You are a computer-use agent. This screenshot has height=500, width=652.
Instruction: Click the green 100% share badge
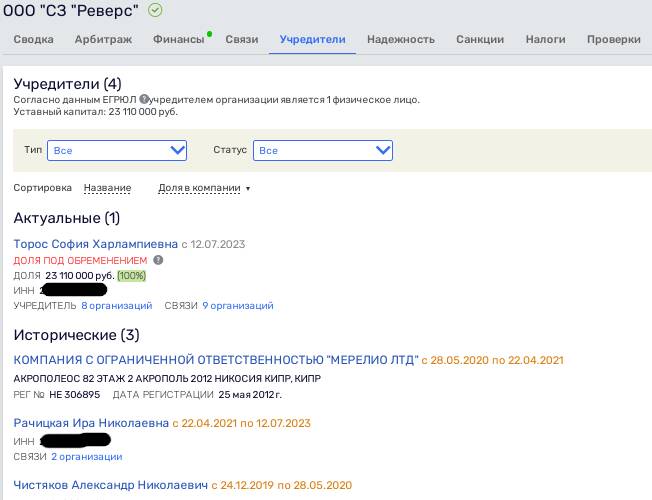pos(132,275)
